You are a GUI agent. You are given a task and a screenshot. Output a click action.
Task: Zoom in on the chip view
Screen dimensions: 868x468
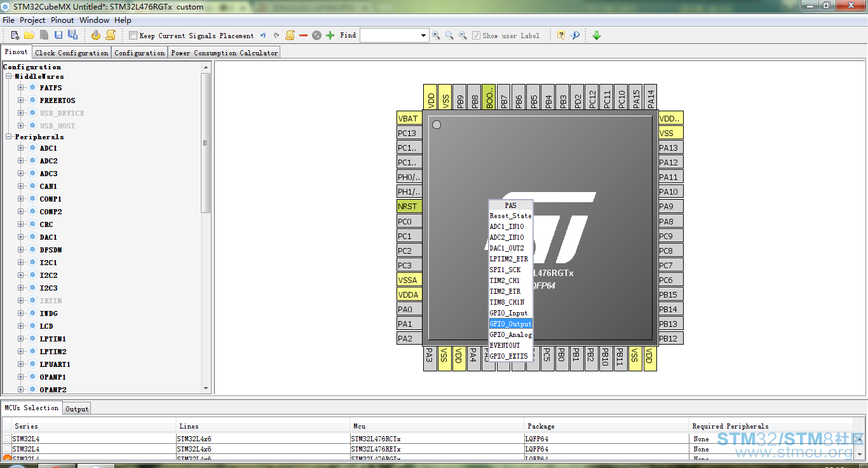click(x=436, y=36)
